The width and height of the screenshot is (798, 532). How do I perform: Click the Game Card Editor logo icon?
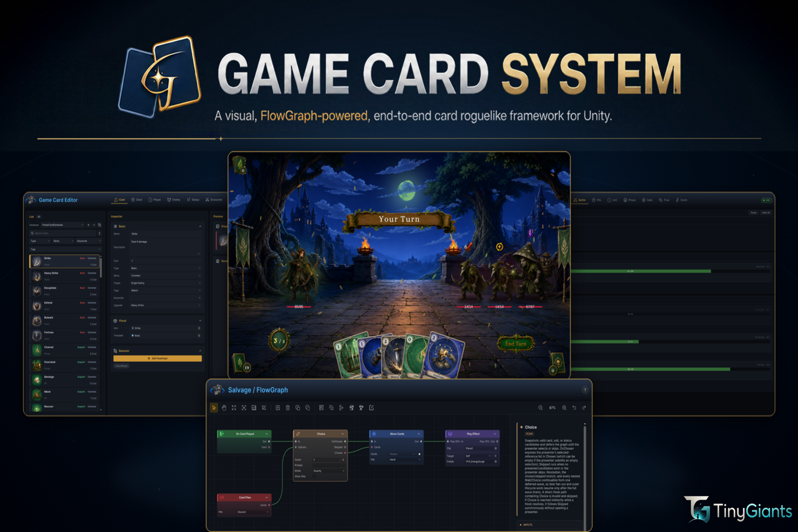[31, 200]
